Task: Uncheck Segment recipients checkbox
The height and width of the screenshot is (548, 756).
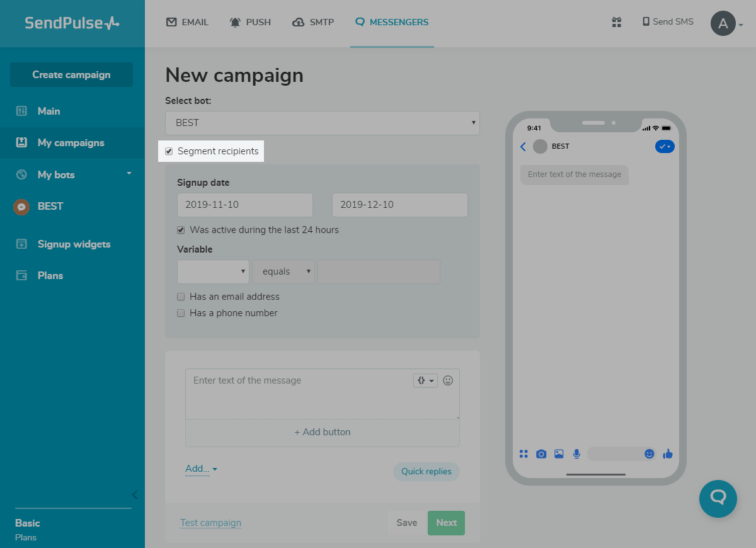Action: pyautogui.click(x=169, y=151)
